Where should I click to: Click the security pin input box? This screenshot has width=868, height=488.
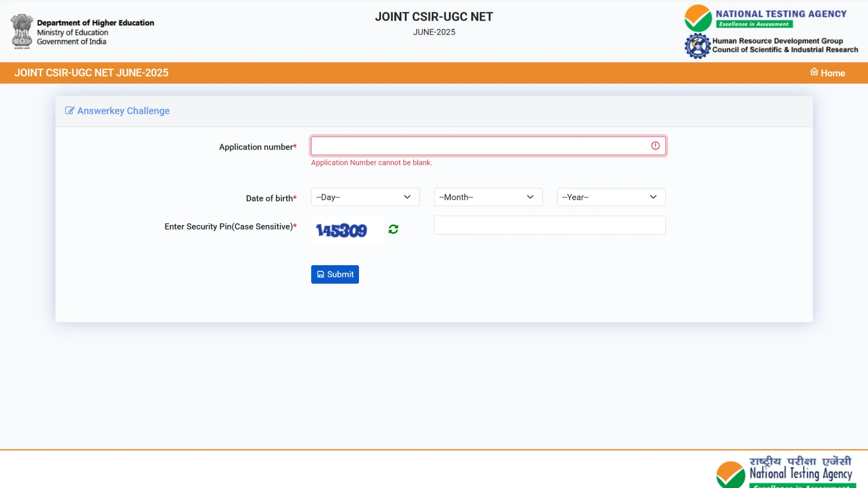tap(549, 225)
